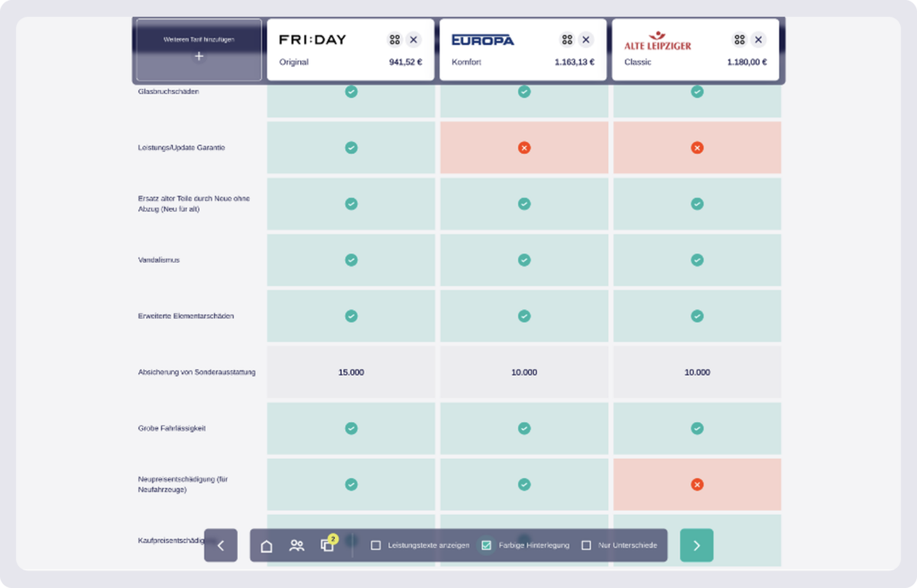Image resolution: width=917 pixels, height=588 pixels.
Task: Enable the Leistungstexte anzeigen checkbox
Action: tap(376, 545)
